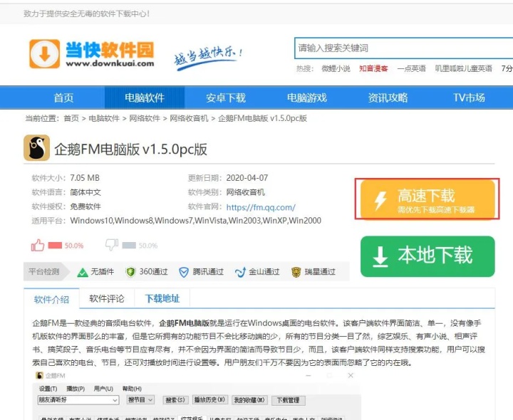Click the www.downkuai.com site logo text
This screenshot has height=420, width=513.
(110, 63)
